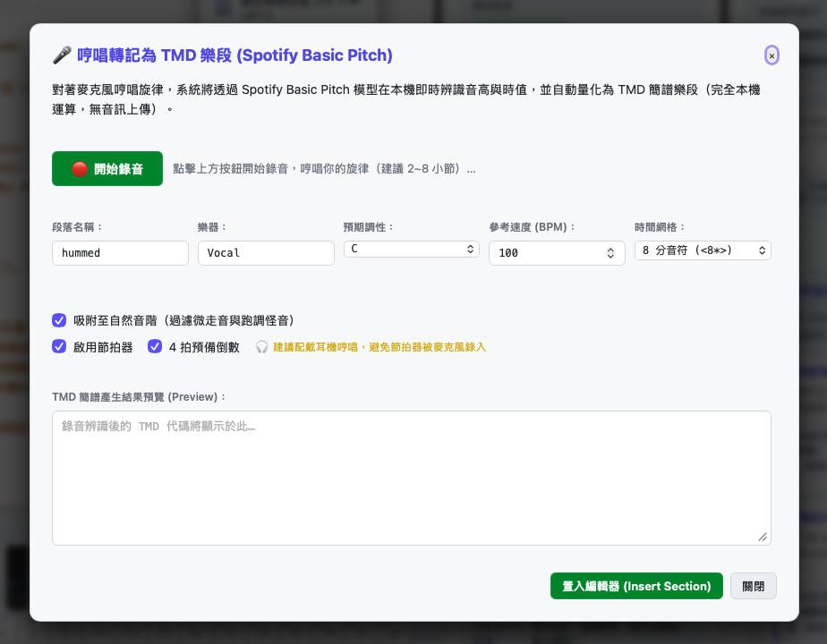Screen dimensions: 827x644
Task: Click the microphone icon in the title
Action: pos(63,55)
